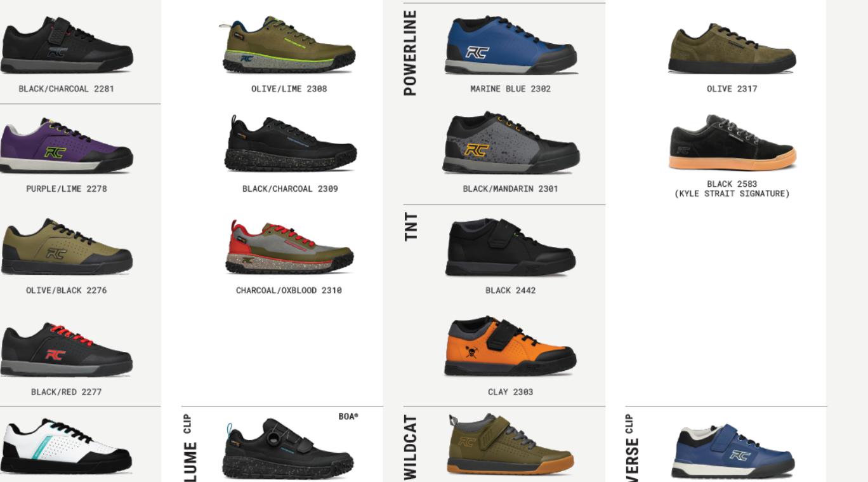Open the Olive 2317 suede shoe image

click(x=732, y=48)
